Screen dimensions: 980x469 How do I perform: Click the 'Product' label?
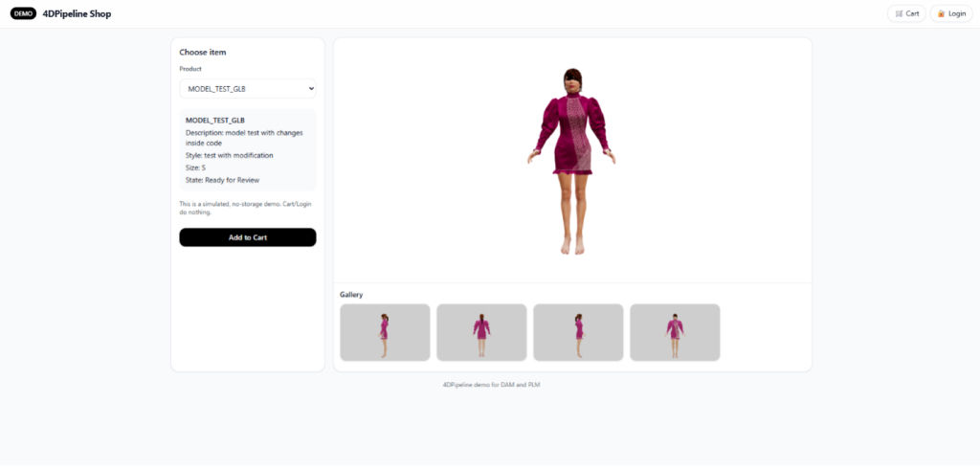tap(190, 69)
